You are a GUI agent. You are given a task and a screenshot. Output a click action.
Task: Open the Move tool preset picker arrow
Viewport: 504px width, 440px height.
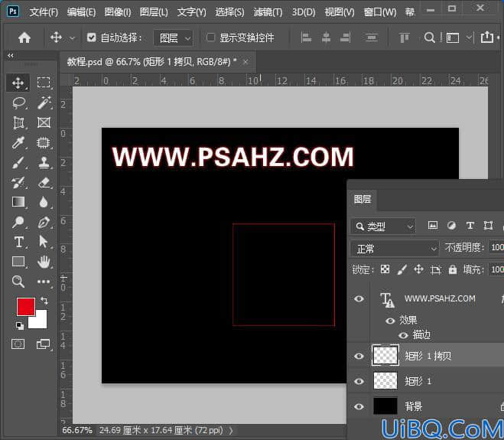[x=73, y=38]
